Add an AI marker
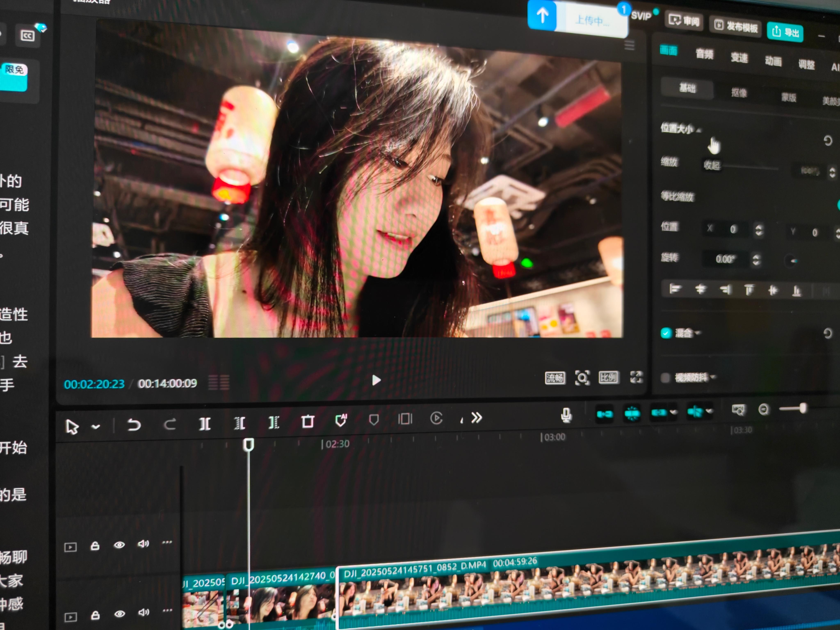 (x=341, y=420)
